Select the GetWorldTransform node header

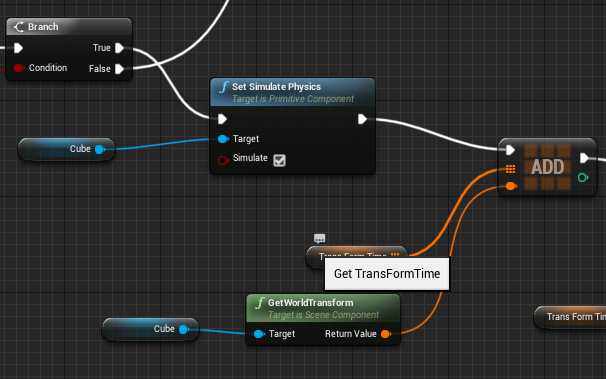click(x=323, y=308)
